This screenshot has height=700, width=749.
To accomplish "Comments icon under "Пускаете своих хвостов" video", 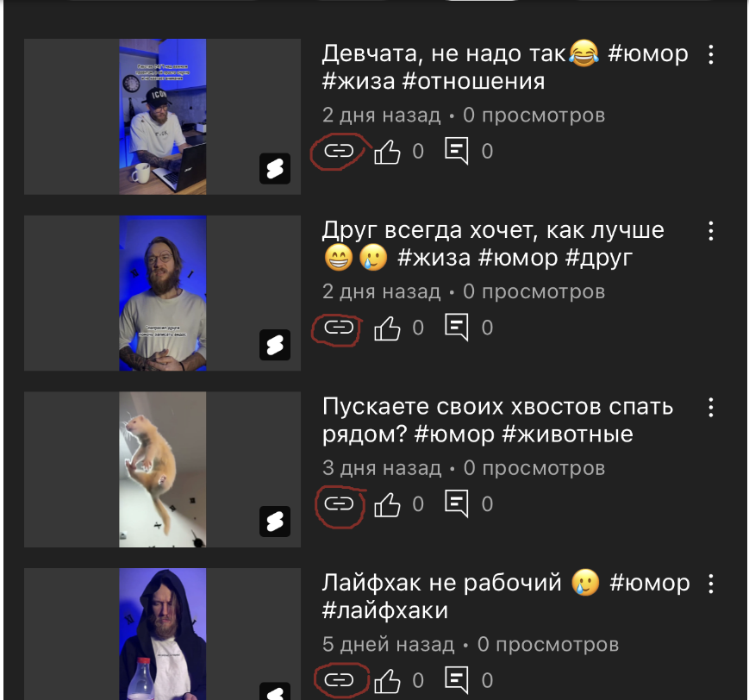I will [x=457, y=503].
